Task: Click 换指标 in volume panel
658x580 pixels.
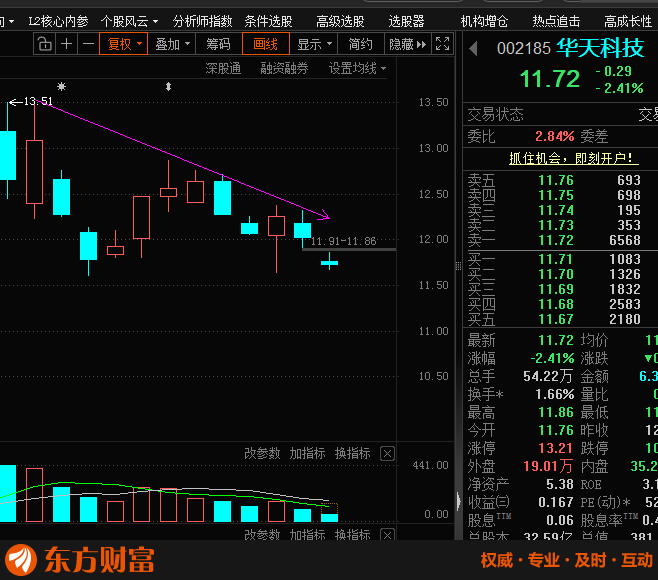Action: [353, 453]
